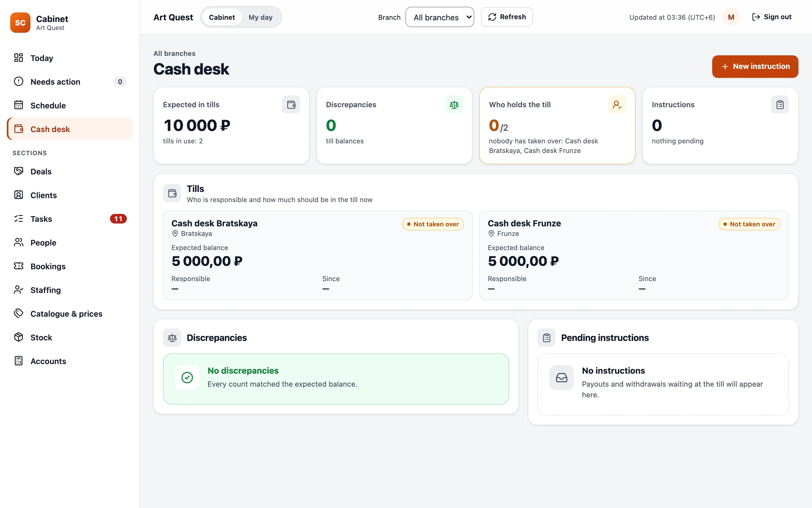
Task: Click the Catalogue & prices tag icon
Action: point(18,314)
